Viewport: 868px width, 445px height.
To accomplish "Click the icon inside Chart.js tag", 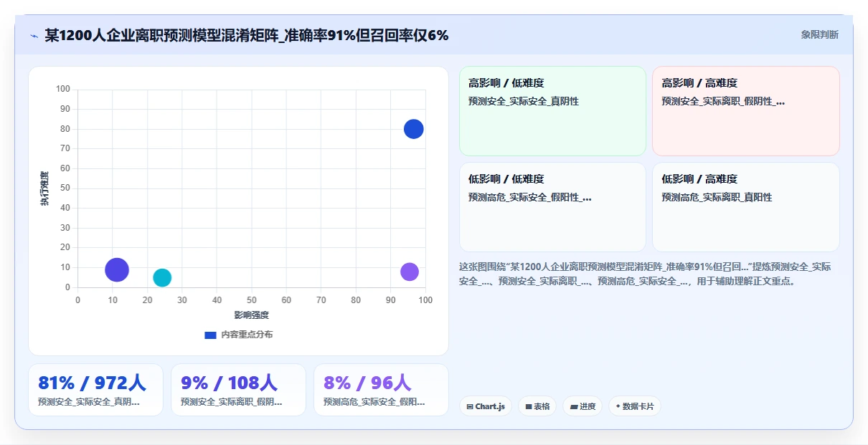I will pos(470,407).
